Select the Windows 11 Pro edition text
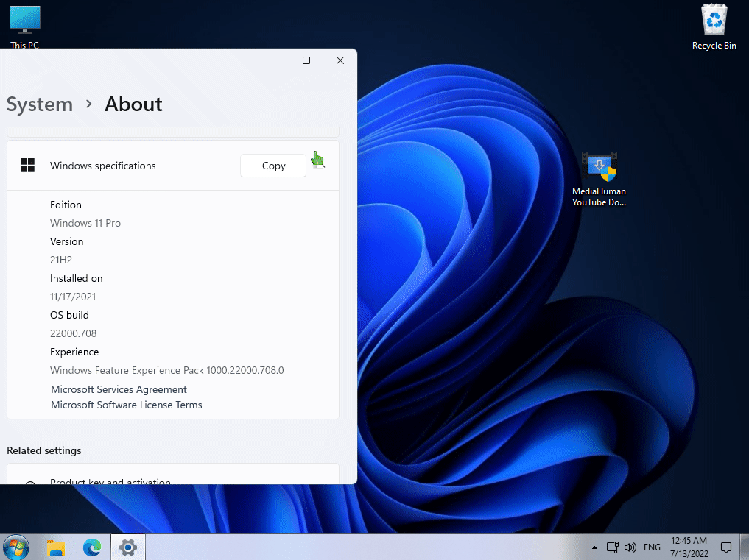 click(85, 223)
